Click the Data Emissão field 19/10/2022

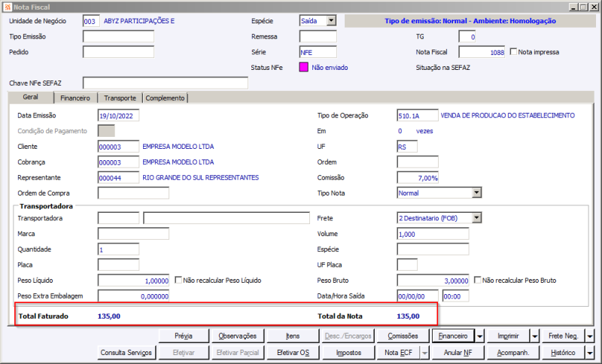tap(118, 116)
